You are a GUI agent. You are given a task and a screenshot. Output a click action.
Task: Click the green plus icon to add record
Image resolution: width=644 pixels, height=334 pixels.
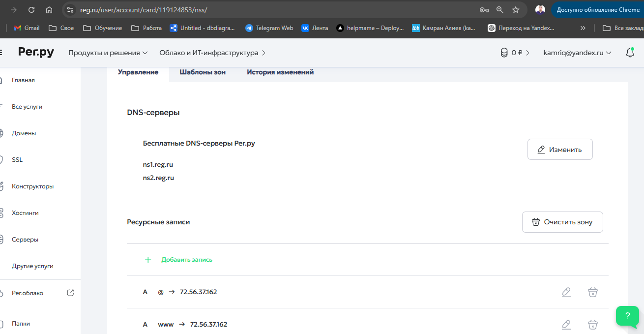(x=148, y=260)
